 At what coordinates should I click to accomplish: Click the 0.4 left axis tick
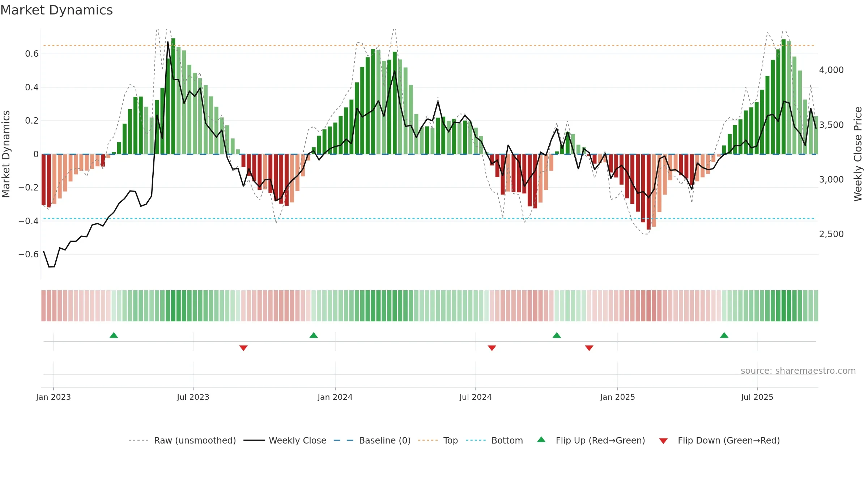tap(32, 87)
